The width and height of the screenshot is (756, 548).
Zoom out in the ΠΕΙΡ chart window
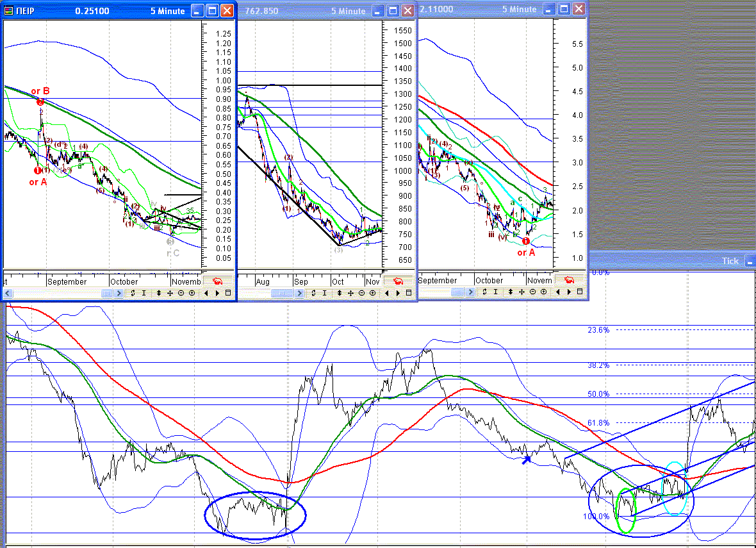pyautogui.click(x=181, y=293)
